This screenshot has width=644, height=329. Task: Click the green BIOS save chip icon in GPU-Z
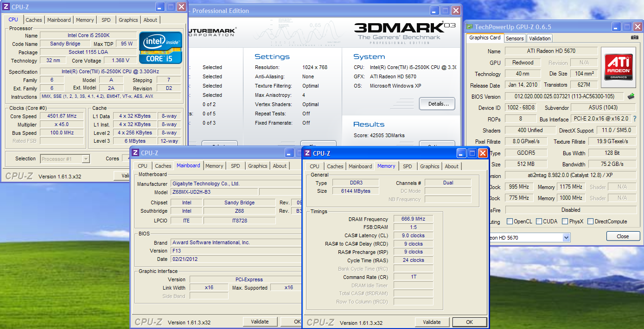pyautogui.click(x=631, y=96)
